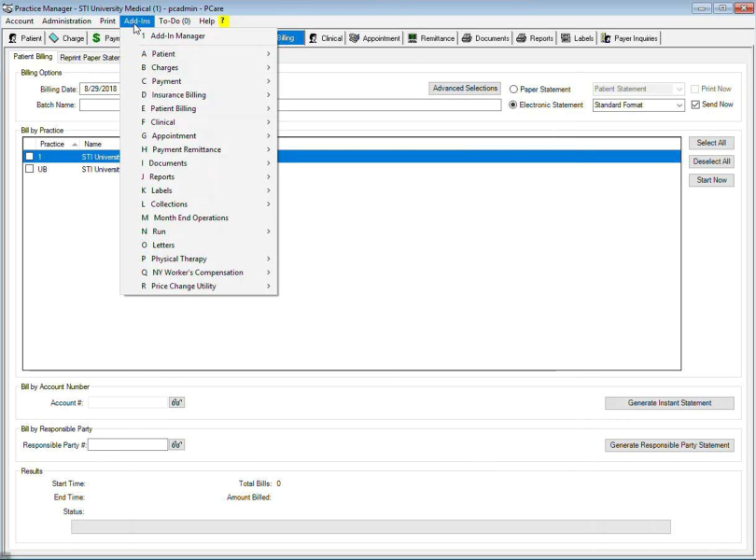Viewport: 756px width, 560px height.
Task: Open the Patient toolbar icon
Action: pyautogui.click(x=25, y=38)
